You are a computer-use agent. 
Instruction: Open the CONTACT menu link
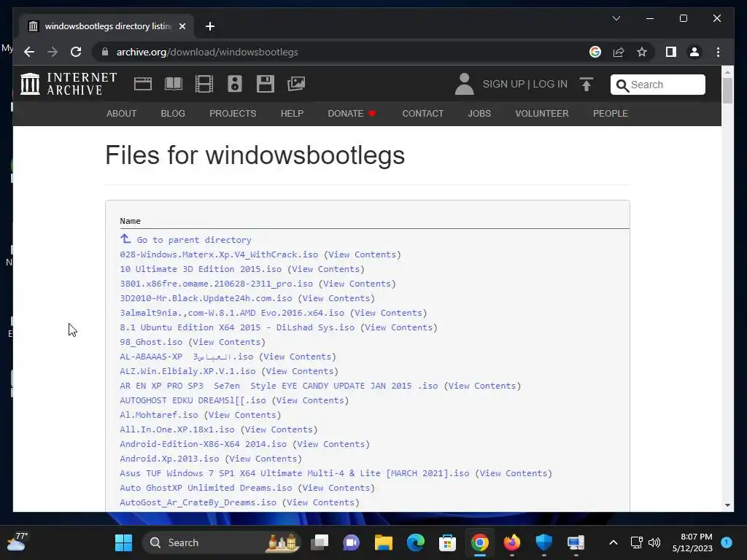pos(422,113)
